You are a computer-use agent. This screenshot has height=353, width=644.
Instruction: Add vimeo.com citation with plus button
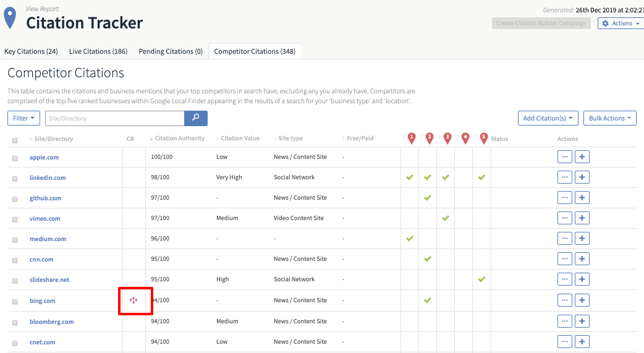582,218
